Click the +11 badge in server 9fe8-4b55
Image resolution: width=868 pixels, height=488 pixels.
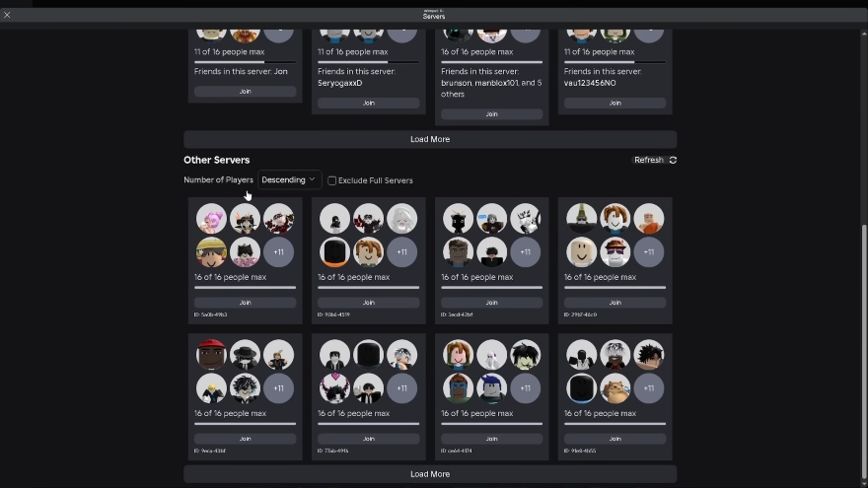pos(648,388)
